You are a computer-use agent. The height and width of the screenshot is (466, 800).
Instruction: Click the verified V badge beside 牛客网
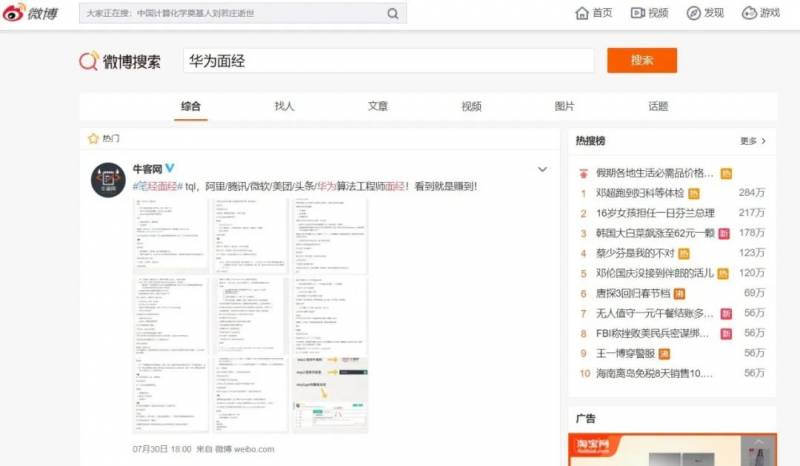pos(170,168)
